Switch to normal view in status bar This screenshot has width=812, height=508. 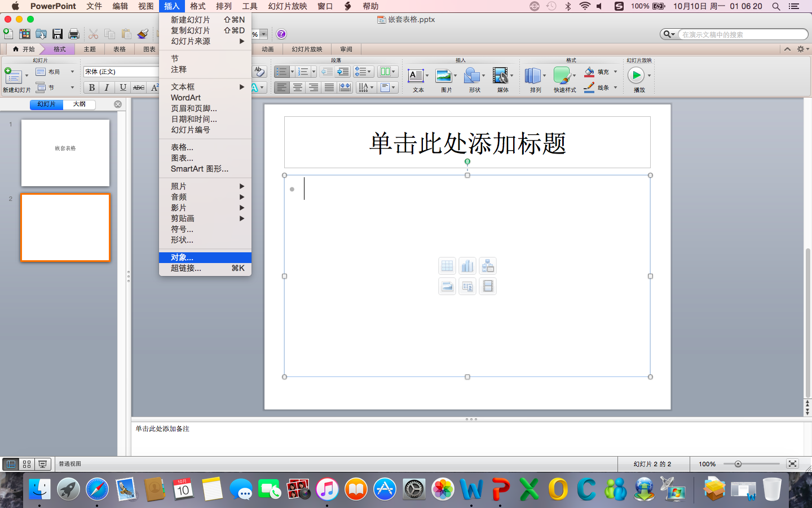click(x=11, y=464)
